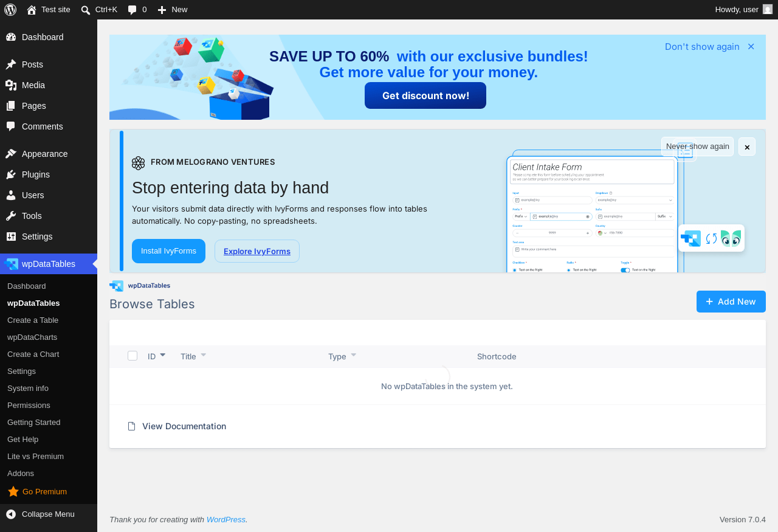This screenshot has width=778, height=532.
Task: Click the wpDataTables logo icon in sidebar
Action: (12, 264)
